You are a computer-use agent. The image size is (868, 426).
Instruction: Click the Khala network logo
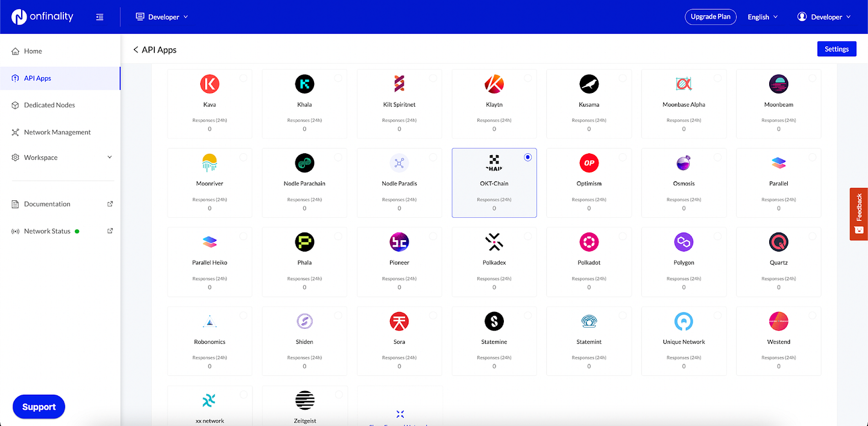click(x=304, y=84)
